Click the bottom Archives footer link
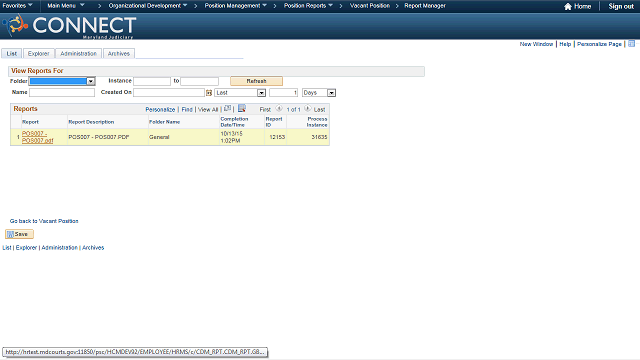This screenshot has height=360, width=640. point(93,248)
